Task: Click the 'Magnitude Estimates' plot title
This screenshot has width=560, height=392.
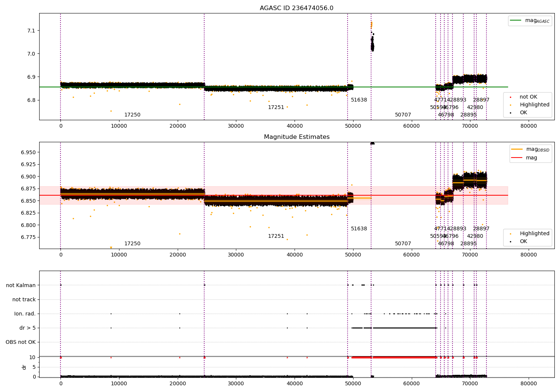Action: [x=296, y=137]
